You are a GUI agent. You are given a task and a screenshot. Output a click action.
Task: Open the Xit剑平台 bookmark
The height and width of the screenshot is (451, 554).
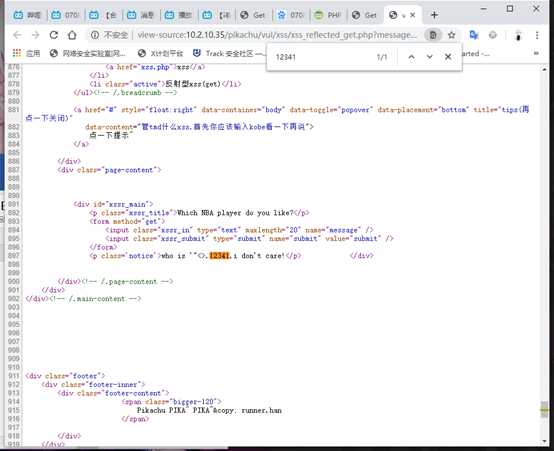pyautogui.click(x=160, y=53)
